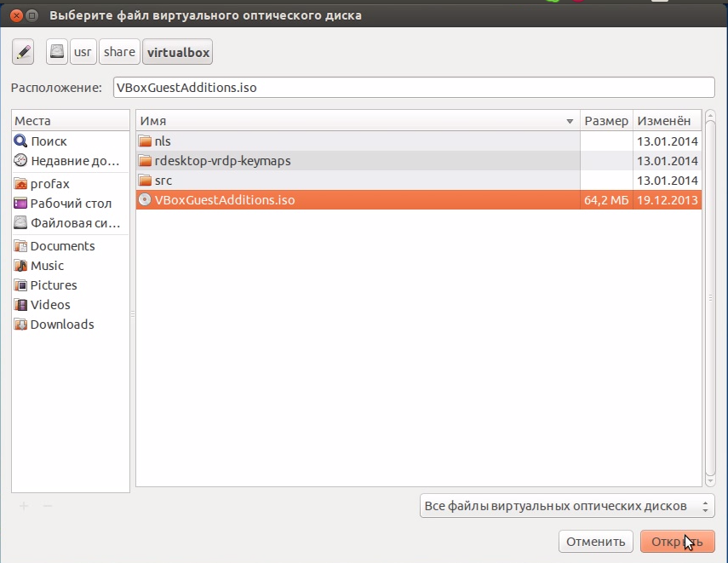728x563 pixels.
Task: Open the Недавние документы place
Action: 71,161
